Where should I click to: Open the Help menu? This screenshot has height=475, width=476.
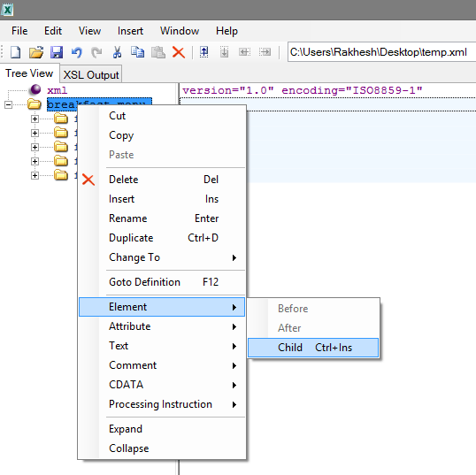tap(226, 31)
